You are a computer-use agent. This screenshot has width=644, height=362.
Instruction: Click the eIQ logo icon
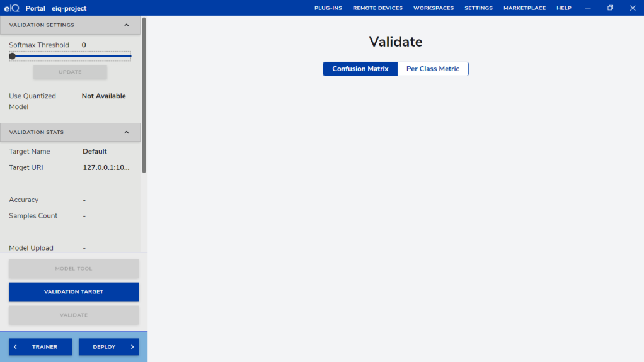[11, 8]
